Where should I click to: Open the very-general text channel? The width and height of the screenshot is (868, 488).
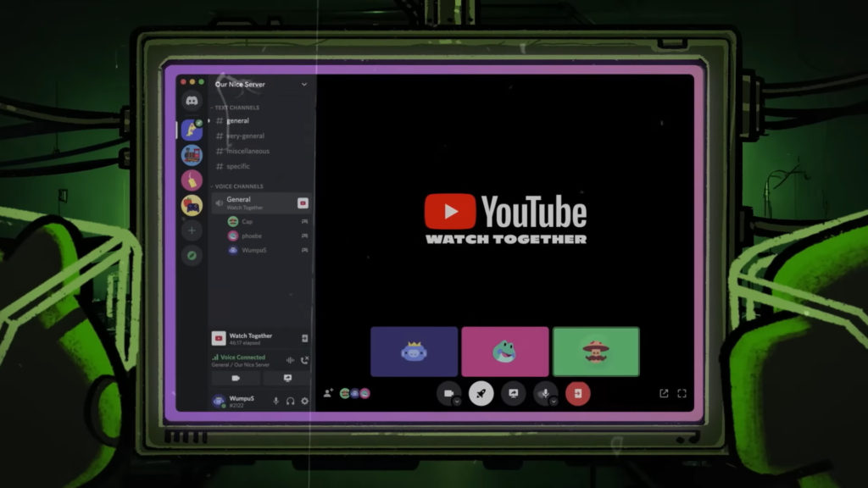click(x=245, y=136)
